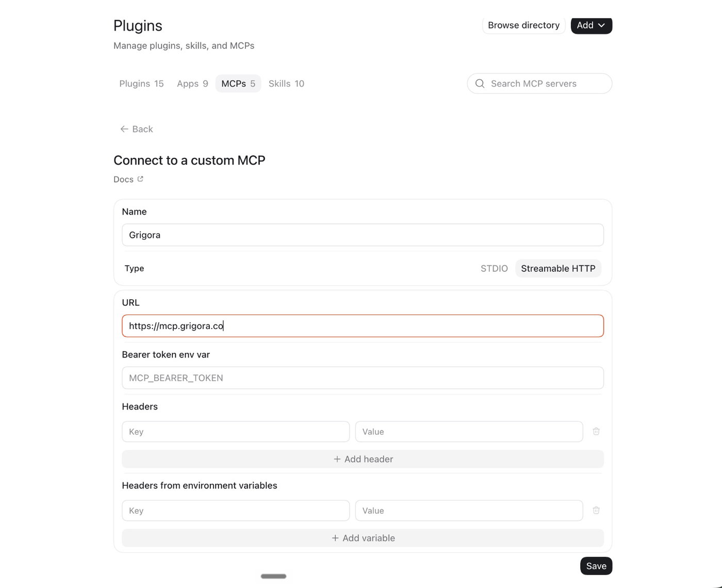Viewport: 722px width, 588px height.
Task: Click the Name field containing Grigora
Action: tap(363, 235)
